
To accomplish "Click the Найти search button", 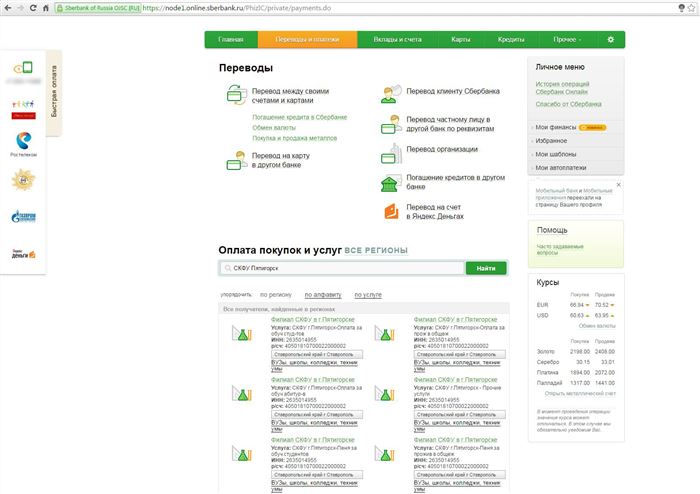I will point(486,268).
